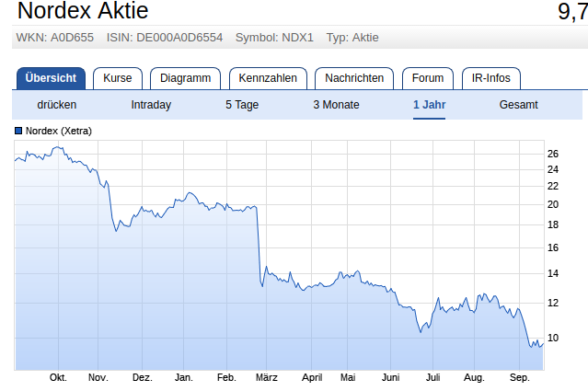The image size is (588, 391).
Task: Click the Nordex Aktie heading
Action: [x=83, y=12]
